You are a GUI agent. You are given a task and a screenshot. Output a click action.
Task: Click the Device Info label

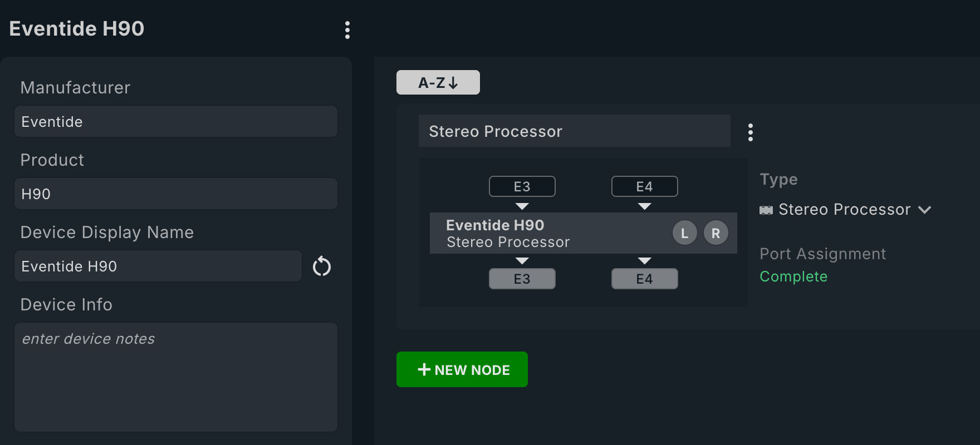pos(66,304)
